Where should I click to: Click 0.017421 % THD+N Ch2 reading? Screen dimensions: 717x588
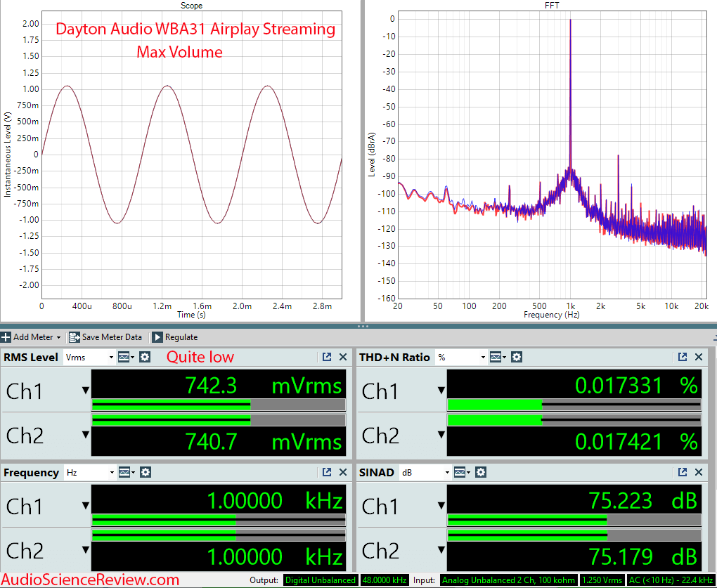[636, 442]
